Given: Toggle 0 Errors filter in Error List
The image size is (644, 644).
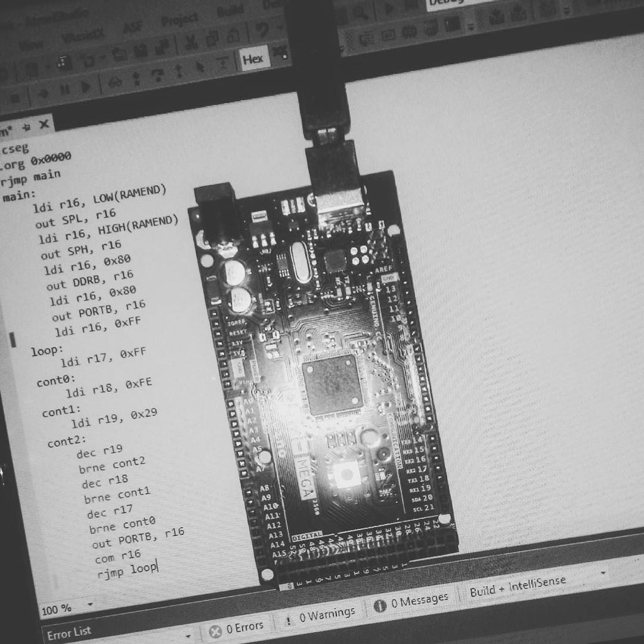Looking at the screenshot, I should (236, 628).
